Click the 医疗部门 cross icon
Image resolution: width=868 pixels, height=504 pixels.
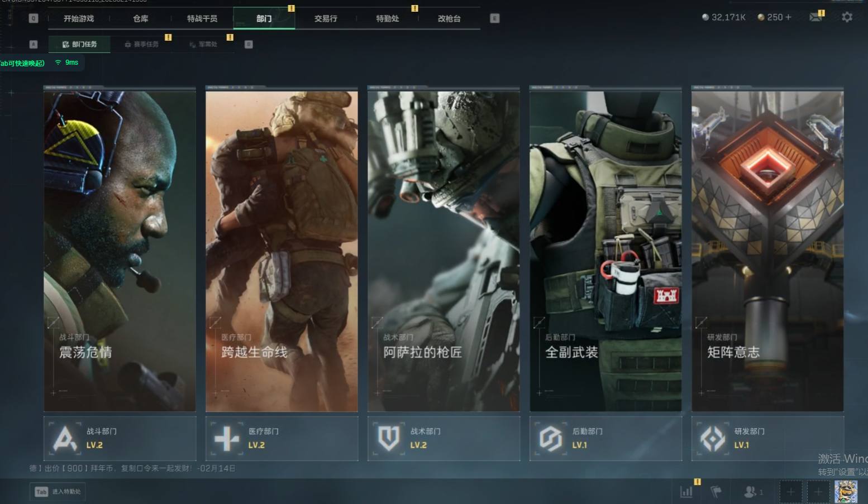point(227,439)
